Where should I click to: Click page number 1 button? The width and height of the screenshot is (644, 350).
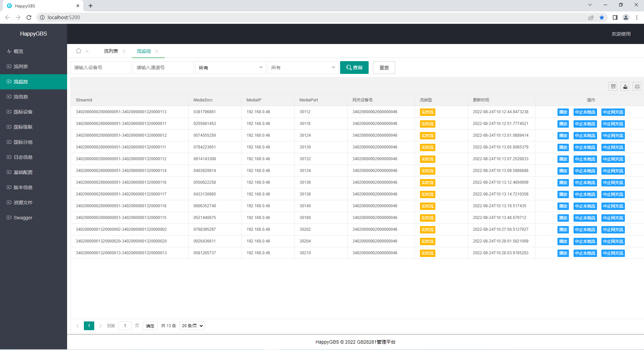pyautogui.click(x=89, y=326)
